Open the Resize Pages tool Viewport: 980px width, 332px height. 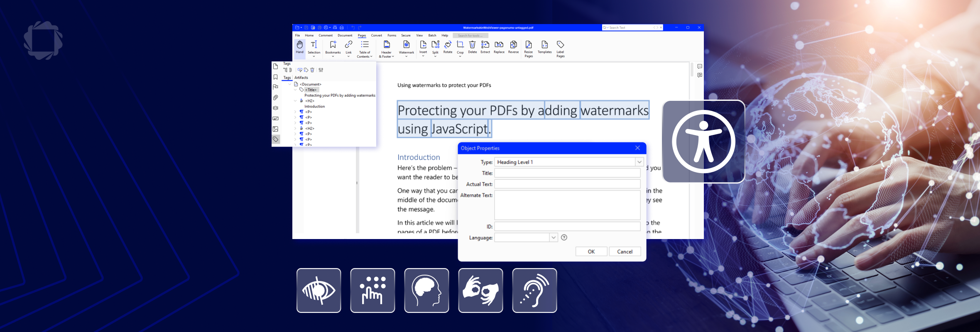529,49
